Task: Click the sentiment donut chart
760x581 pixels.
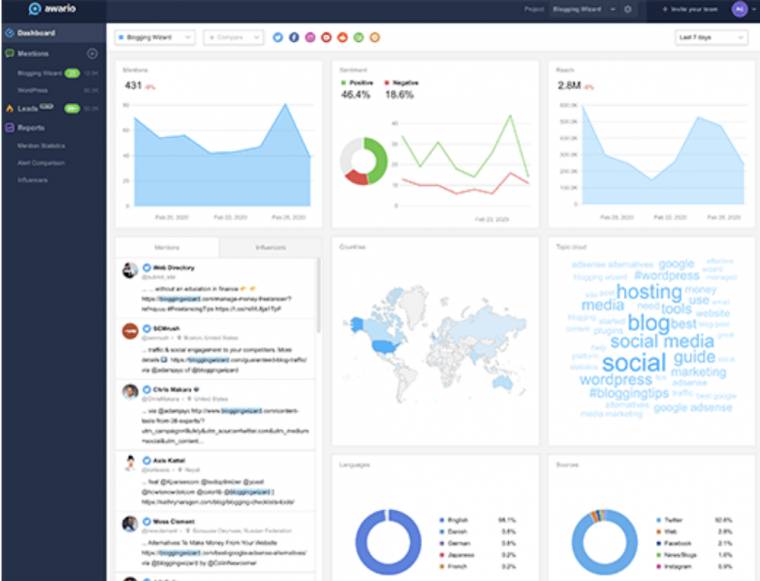Action: [364, 161]
